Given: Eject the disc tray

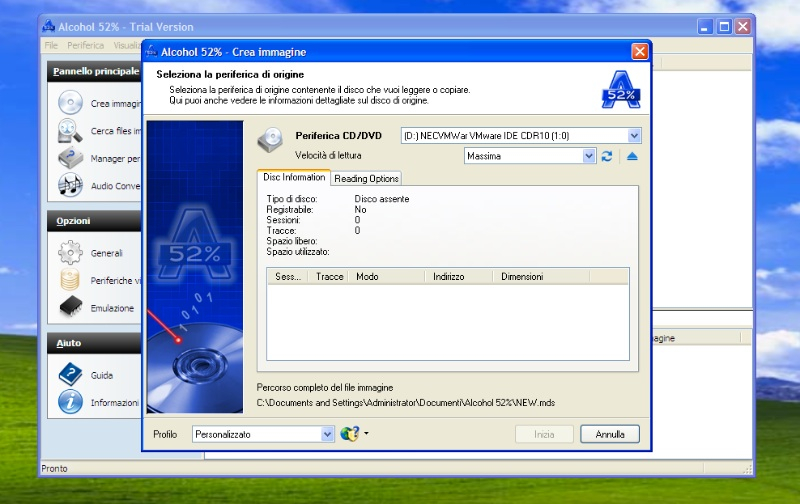Looking at the screenshot, I should point(632,156).
